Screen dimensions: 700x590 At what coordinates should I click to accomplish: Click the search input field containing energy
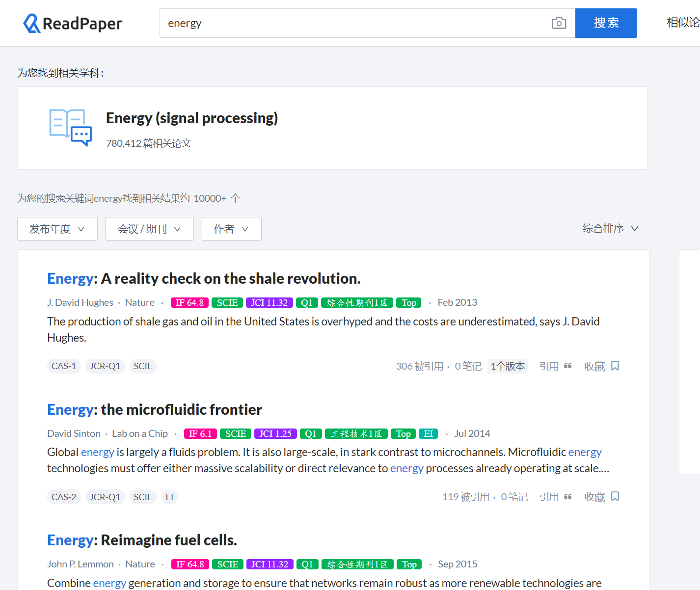coord(353,23)
